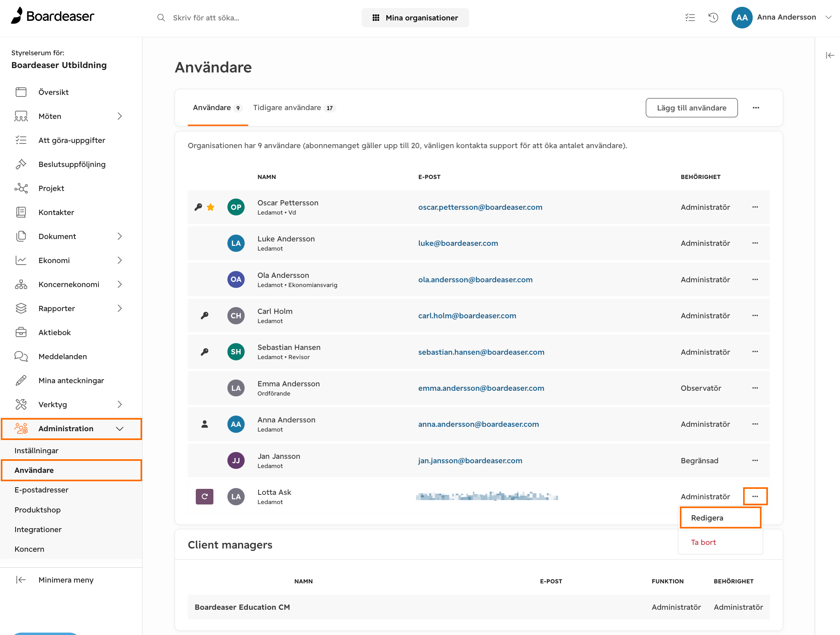The image size is (840, 635).
Task: Expand the Koncernekonomi submenu chevron
Action: (120, 284)
